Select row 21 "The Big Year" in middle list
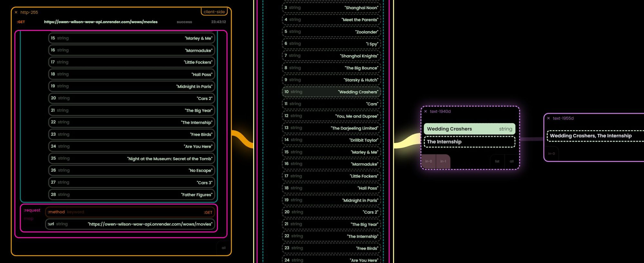 click(x=331, y=224)
